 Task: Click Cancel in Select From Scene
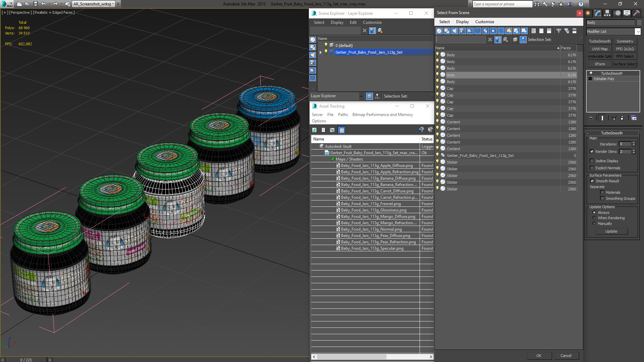click(x=566, y=356)
